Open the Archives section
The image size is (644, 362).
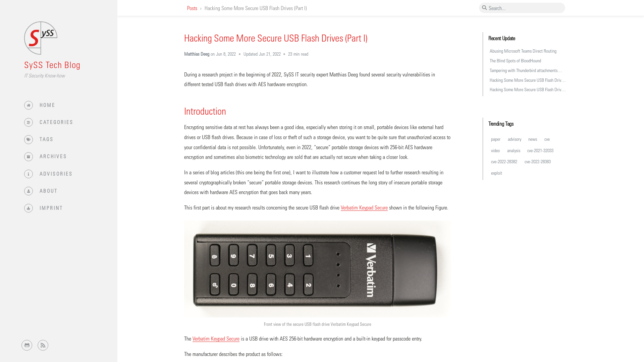click(53, 156)
